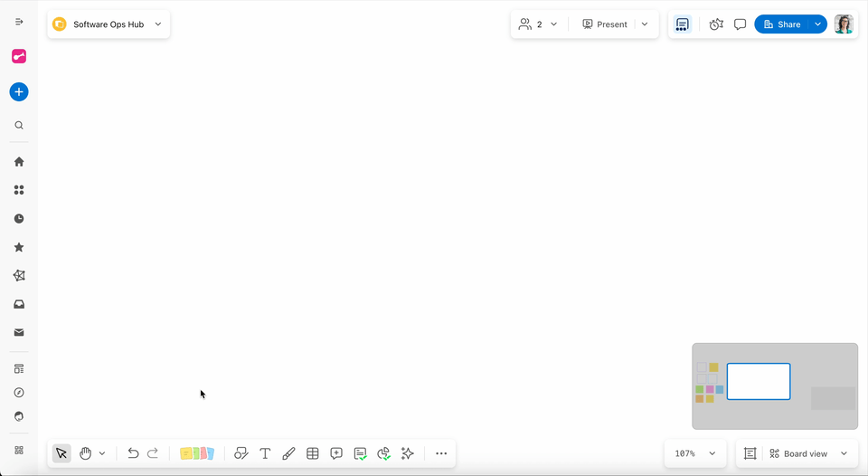Open search from the sidebar
The image size is (868, 476).
point(19,125)
